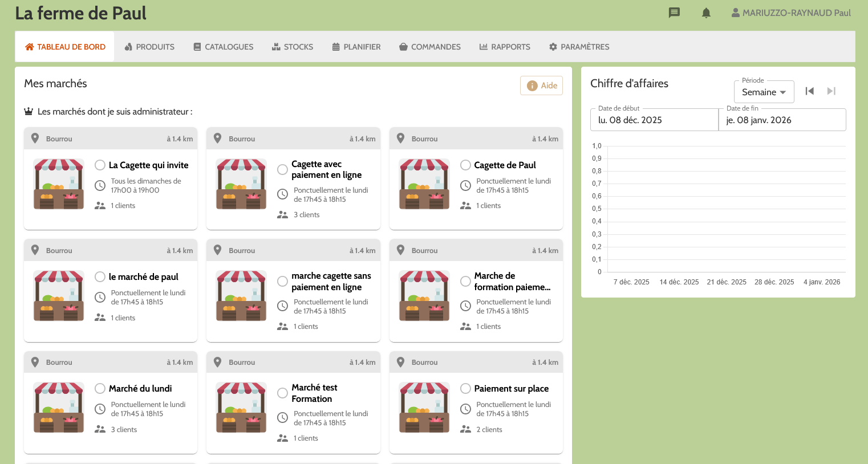The image size is (868, 464).
Task: Open the messages chat icon
Action: pyautogui.click(x=674, y=13)
